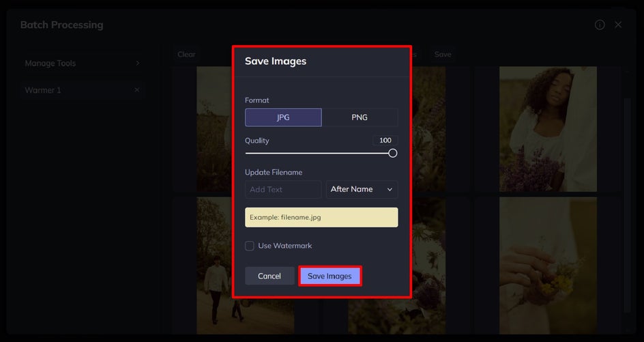Open the Manage Tools panel item
The height and width of the screenshot is (342, 644).
tap(82, 63)
